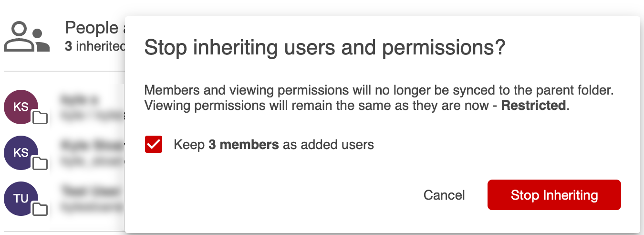The height and width of the screenshot is (235, 644).
Task: Select the maroon KS avatar
Action: pyautogui.click(x=21, y=107)
